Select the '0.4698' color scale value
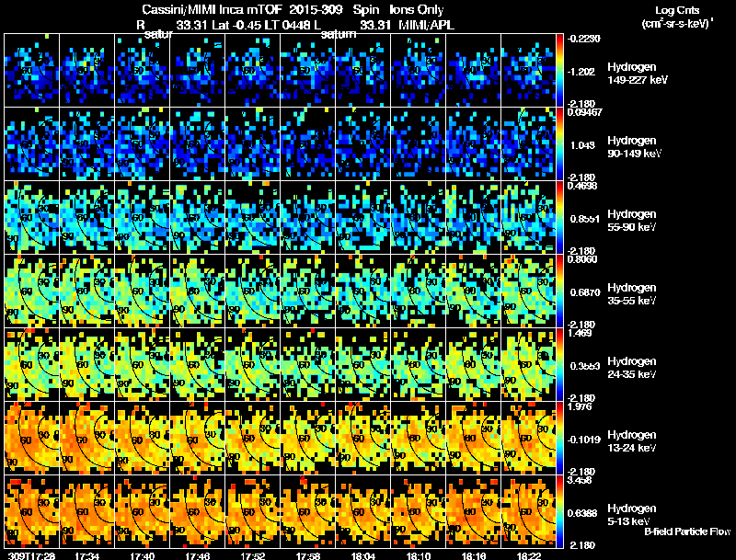Viewport: 736px width, 560px height. pyautogui.click(x=582, y=186)
